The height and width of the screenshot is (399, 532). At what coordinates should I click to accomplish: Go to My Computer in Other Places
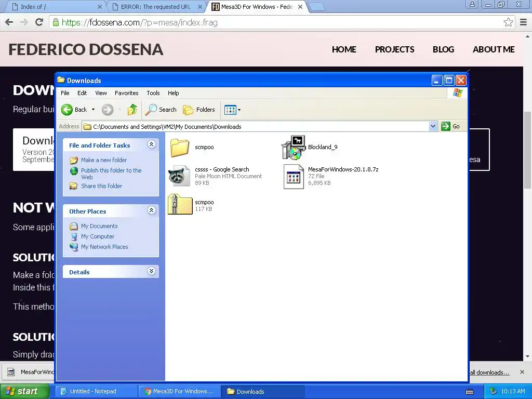click(x=97, y=236)
